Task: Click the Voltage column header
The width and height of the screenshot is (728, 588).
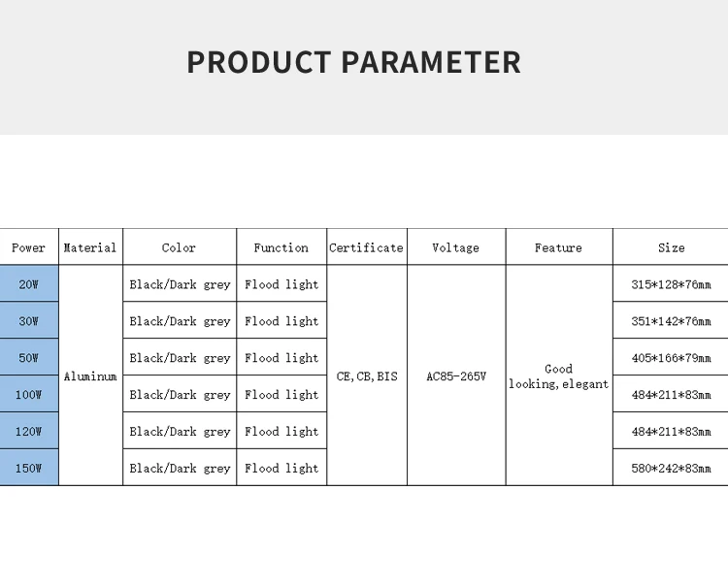Action: (455, 247)
